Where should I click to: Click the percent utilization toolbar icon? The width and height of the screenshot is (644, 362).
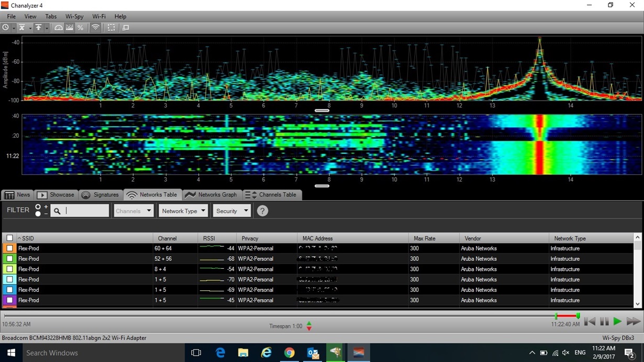coord(80,27)
